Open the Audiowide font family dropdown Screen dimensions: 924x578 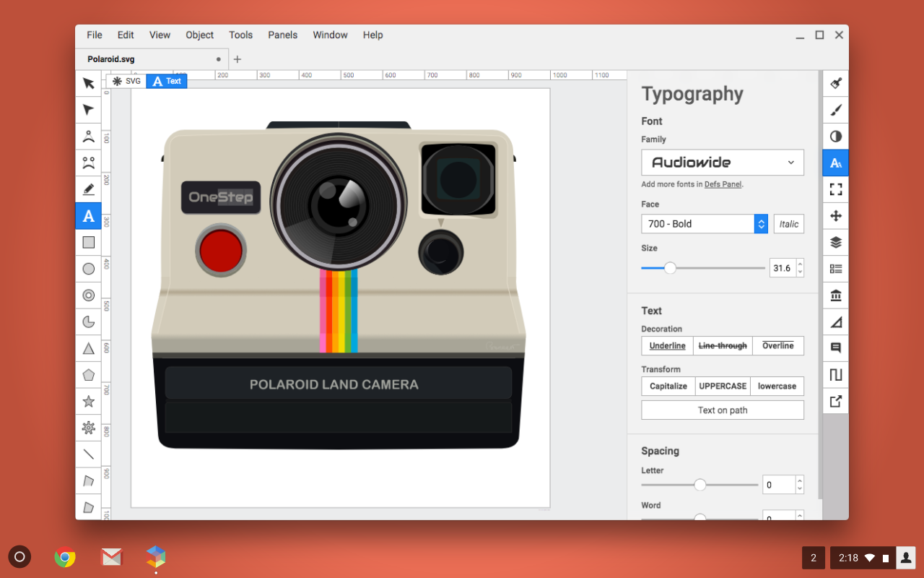click(x=722, y=163)
